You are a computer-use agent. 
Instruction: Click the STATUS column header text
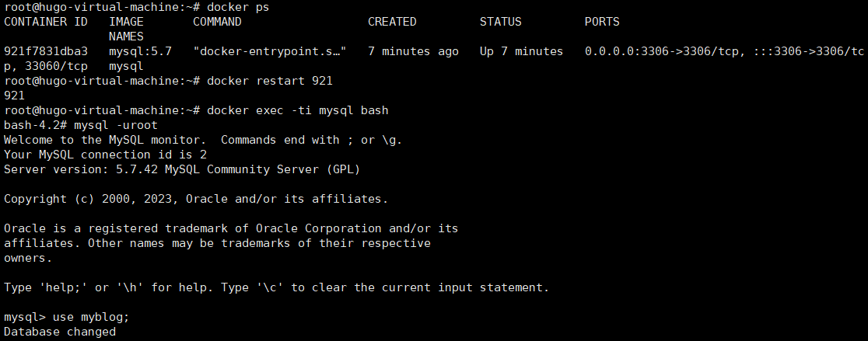(500, 22)
